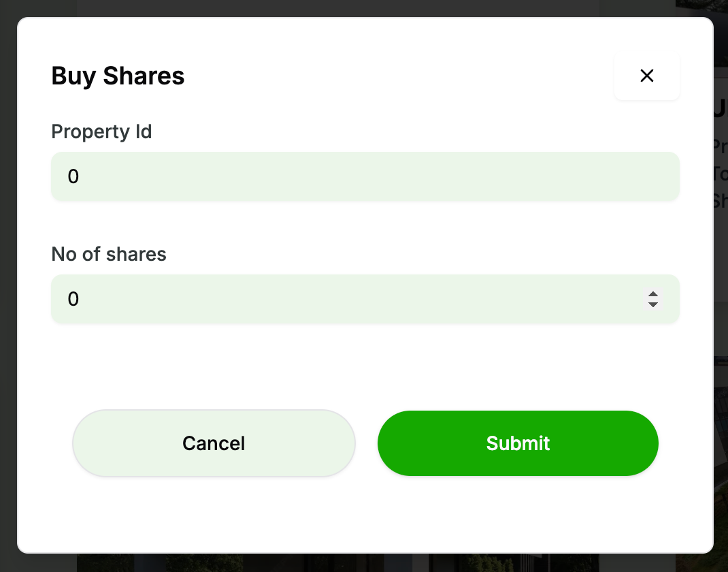Screen dimensions: 728x572
Task: Click the 0 value inside No of shares
Action: 73,299
